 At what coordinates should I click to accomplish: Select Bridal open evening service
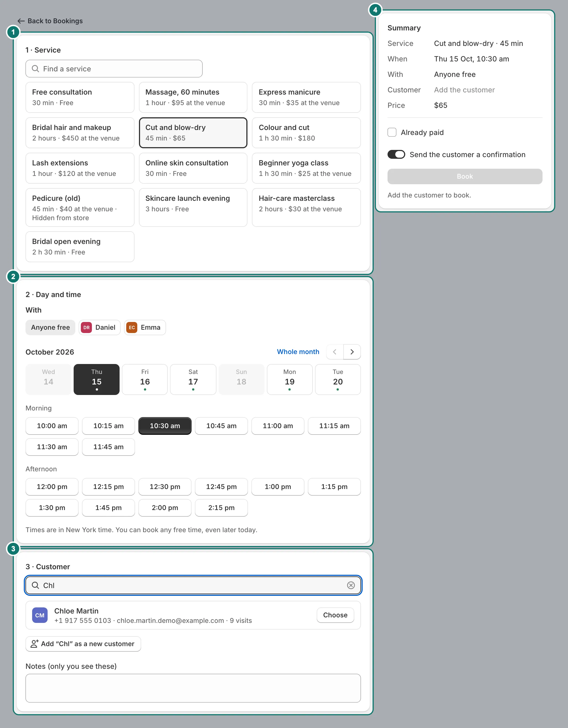pos(80,247)
